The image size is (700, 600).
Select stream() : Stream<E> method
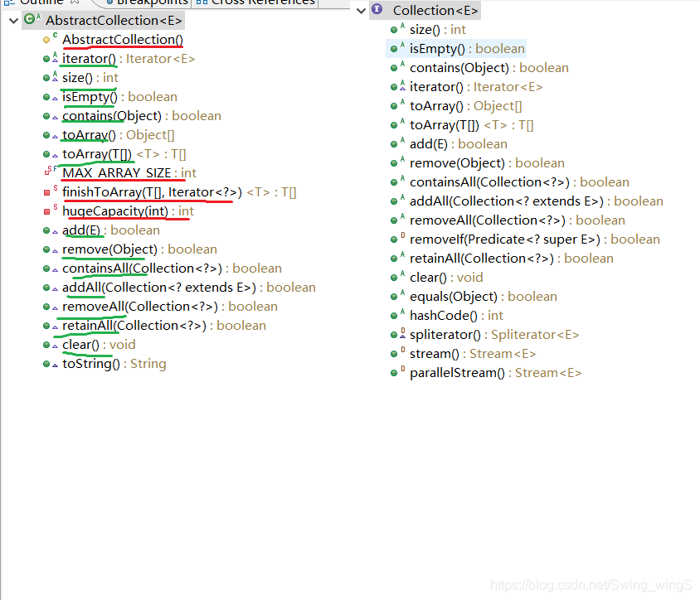pos(473,354)
